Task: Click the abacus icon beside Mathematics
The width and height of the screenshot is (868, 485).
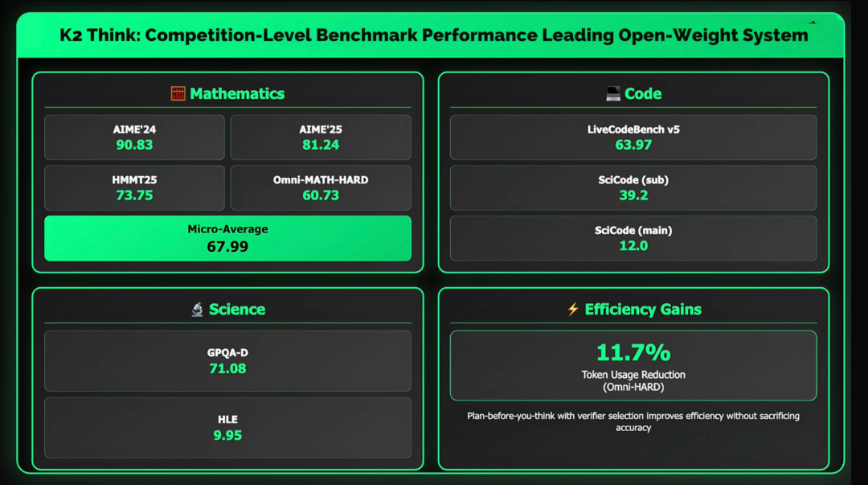Action: 178,94
